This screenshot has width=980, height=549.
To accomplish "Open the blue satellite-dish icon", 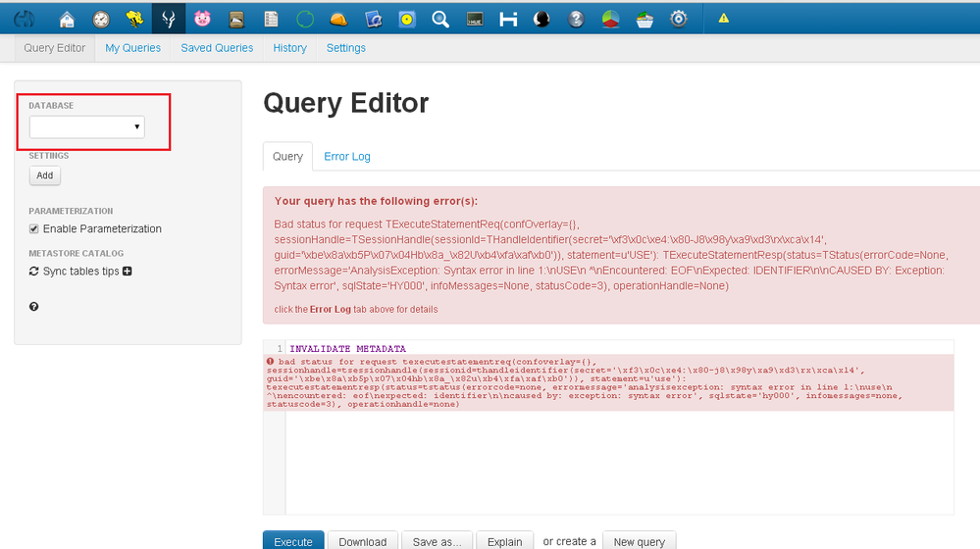I will point(373,20).
